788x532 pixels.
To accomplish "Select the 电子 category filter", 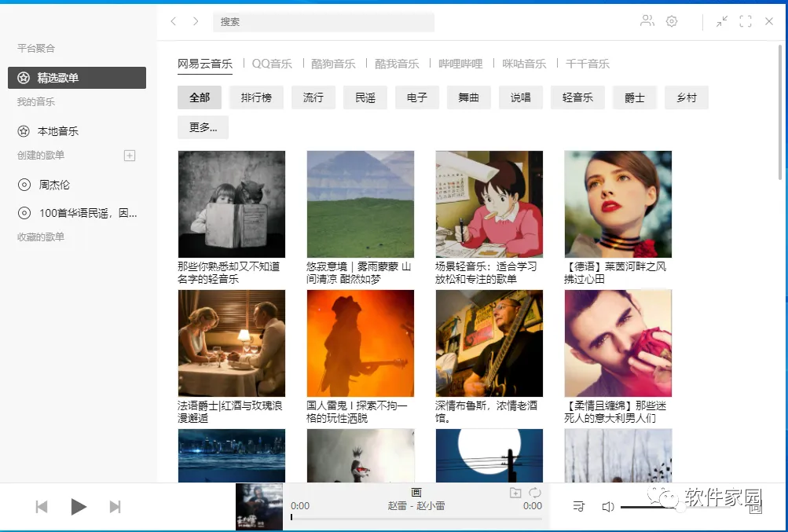I will pos(417,97).
